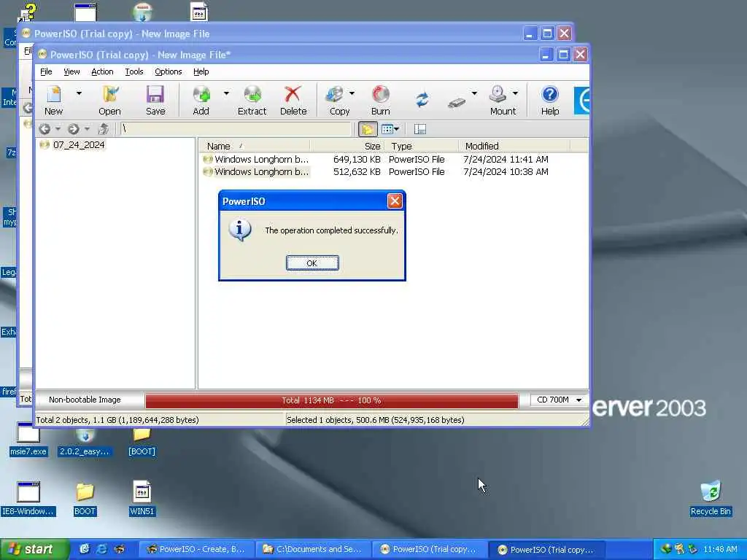Screen dimensions: 747x560
Task: Click Non-bootable Image status label
Action: point(85,400)
